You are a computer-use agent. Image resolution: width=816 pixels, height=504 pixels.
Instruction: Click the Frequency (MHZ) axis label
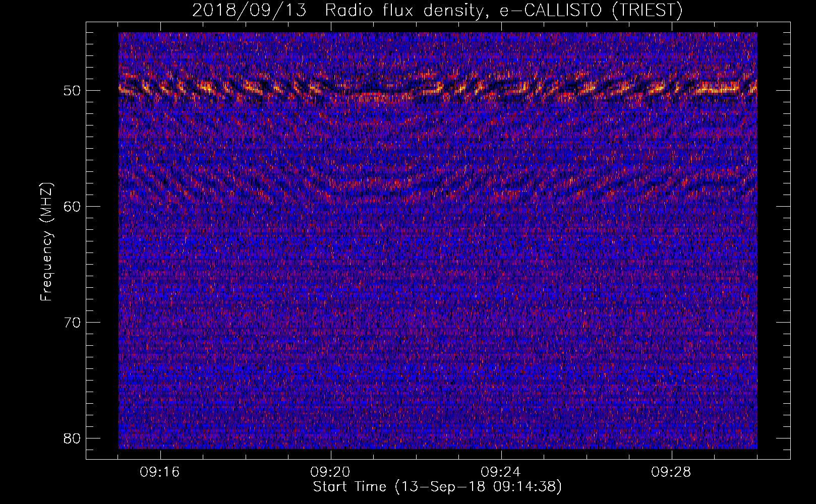tap(46, 242)
